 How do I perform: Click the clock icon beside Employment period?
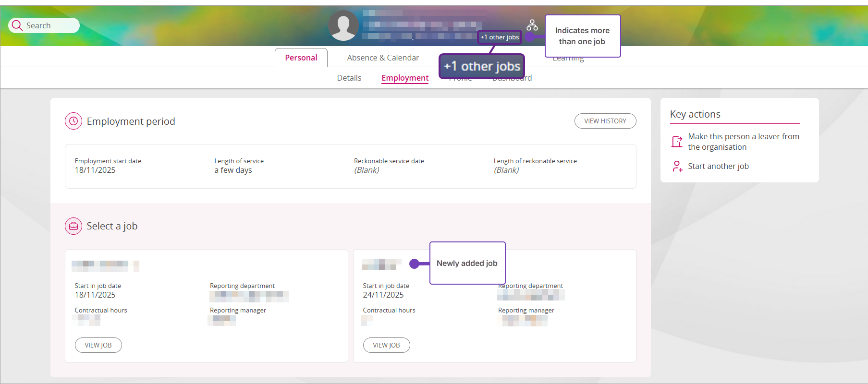(x=73, y=121)
